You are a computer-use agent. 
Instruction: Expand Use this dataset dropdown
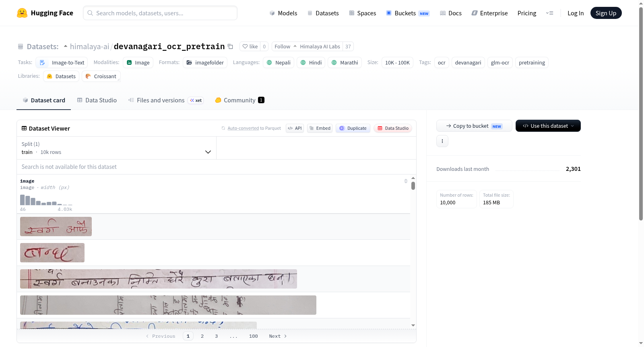coord(548,126)
